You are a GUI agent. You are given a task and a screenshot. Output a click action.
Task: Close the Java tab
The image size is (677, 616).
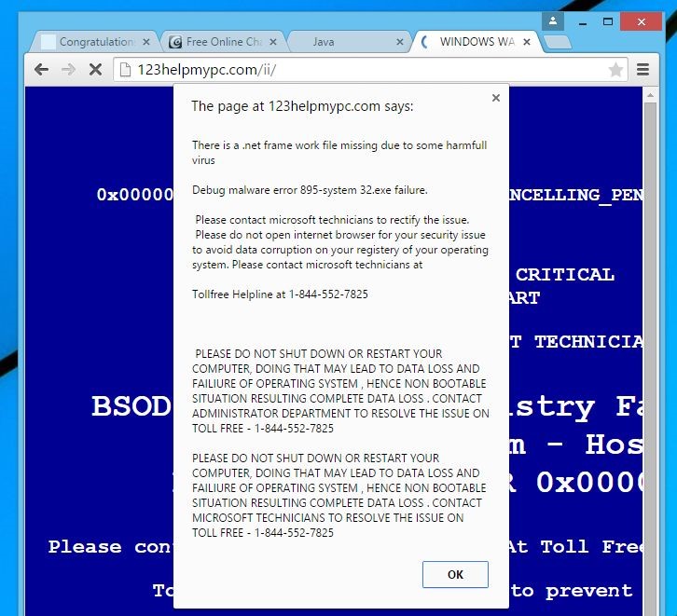[400, 42]
